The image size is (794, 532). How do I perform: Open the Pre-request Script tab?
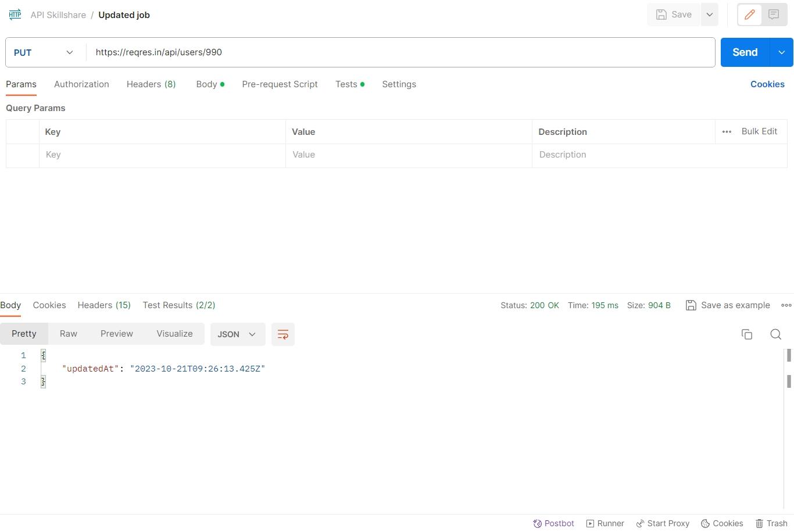pos(280,84)
